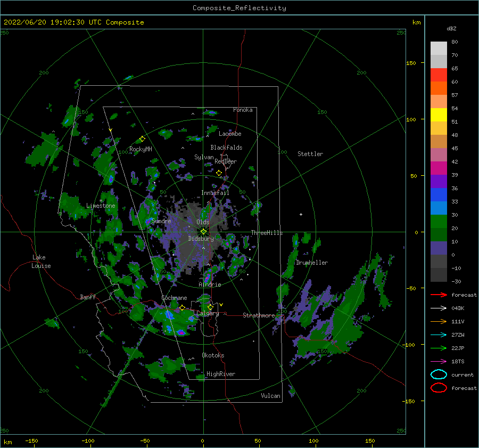This screenshot has height=448, width=479.
Task: Click the yellow diamond marker below RedDeer
Action: [x=219, y=173]
